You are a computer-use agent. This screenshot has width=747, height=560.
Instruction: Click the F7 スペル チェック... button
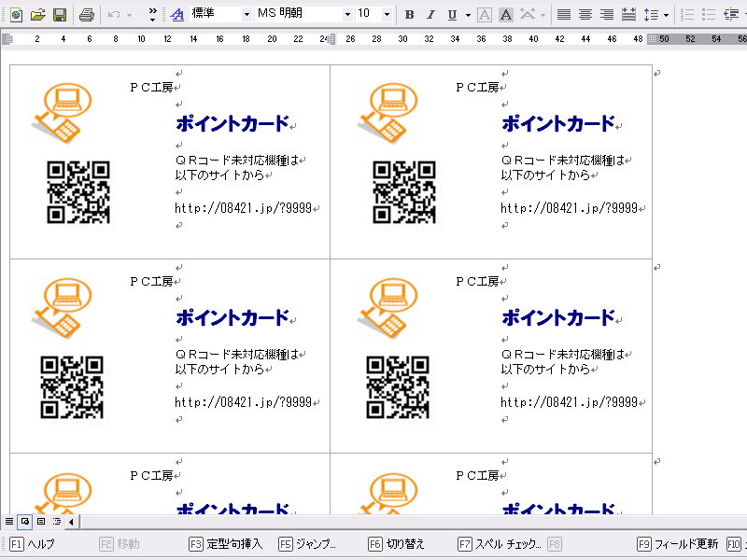[500, 544]
